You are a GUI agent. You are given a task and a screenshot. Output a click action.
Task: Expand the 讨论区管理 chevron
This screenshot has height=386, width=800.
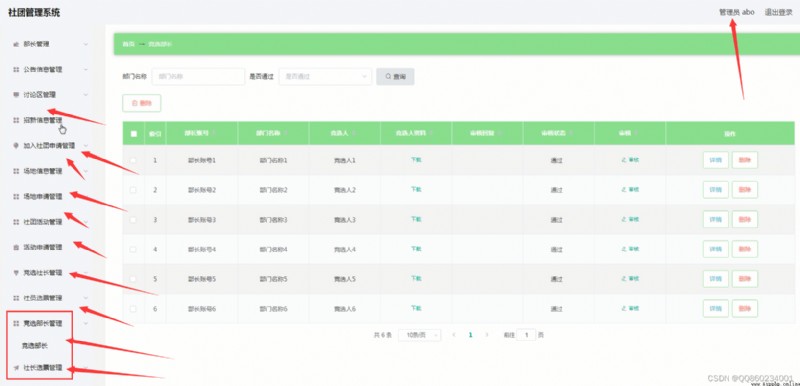click(x=86, y=95)
